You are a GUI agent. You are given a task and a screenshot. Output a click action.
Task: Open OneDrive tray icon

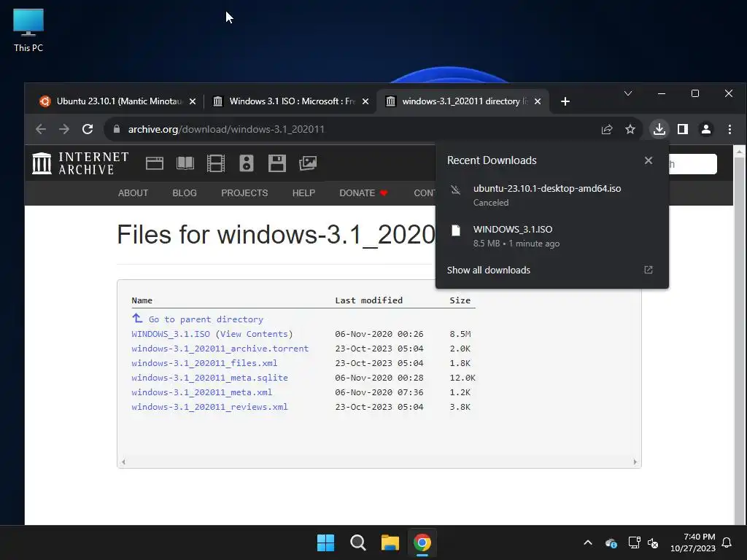point(611,542)
